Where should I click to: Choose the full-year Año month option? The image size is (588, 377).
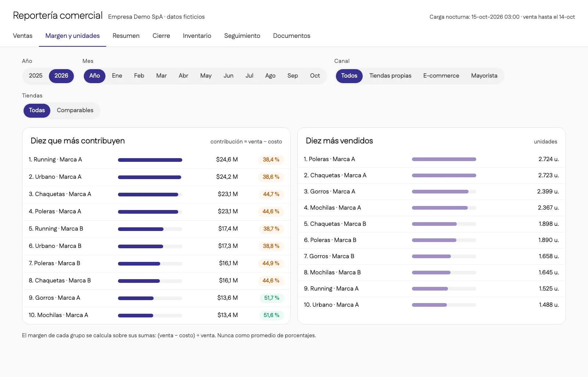(94, 76)
